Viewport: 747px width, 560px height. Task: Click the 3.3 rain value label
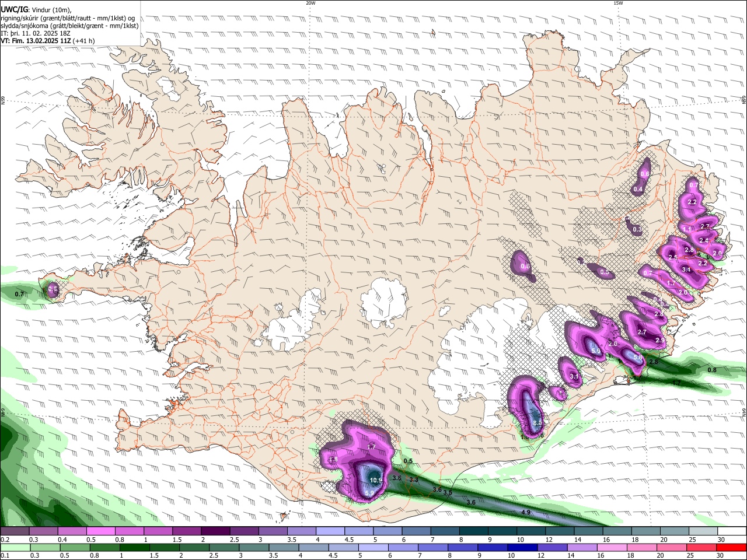tap(414, 480)
